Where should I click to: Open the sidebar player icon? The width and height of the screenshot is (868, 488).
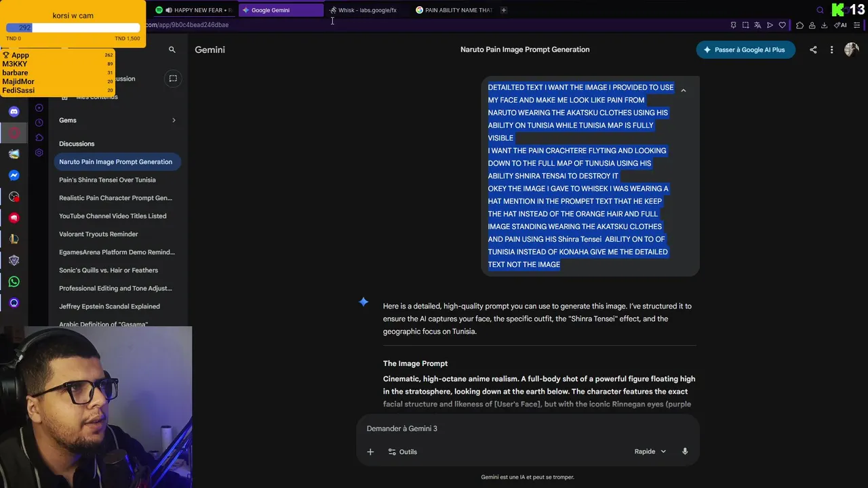[x=39, y=108]
